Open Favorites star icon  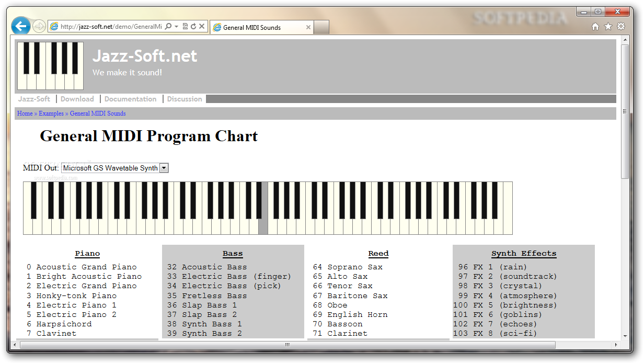[608, 27]
